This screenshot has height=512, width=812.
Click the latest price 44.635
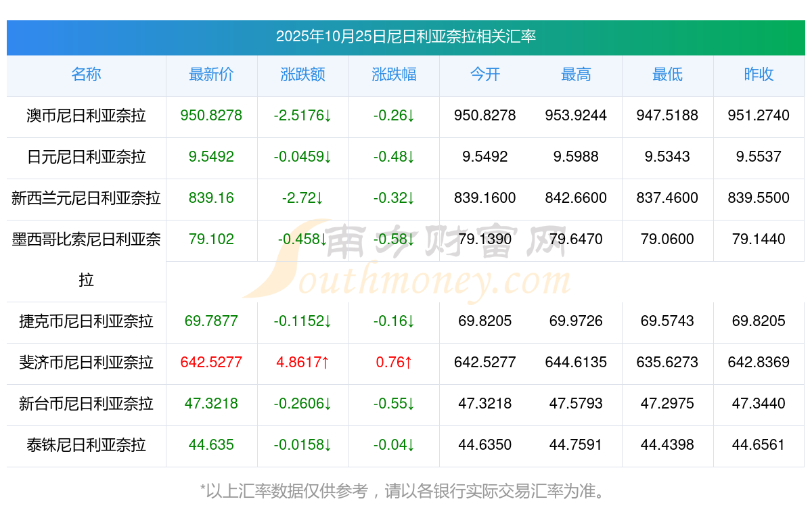pos(211,445)
